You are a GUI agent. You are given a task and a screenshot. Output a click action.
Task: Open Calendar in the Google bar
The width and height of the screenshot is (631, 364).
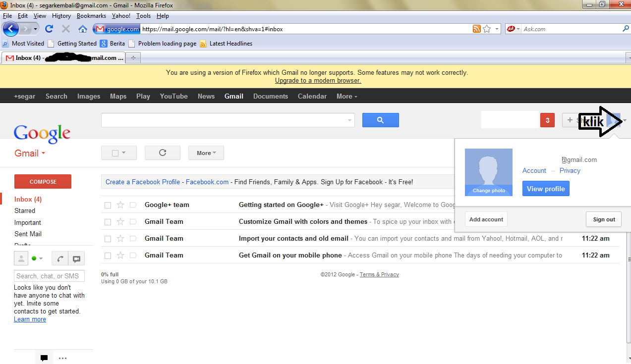[x=312, y=96]
